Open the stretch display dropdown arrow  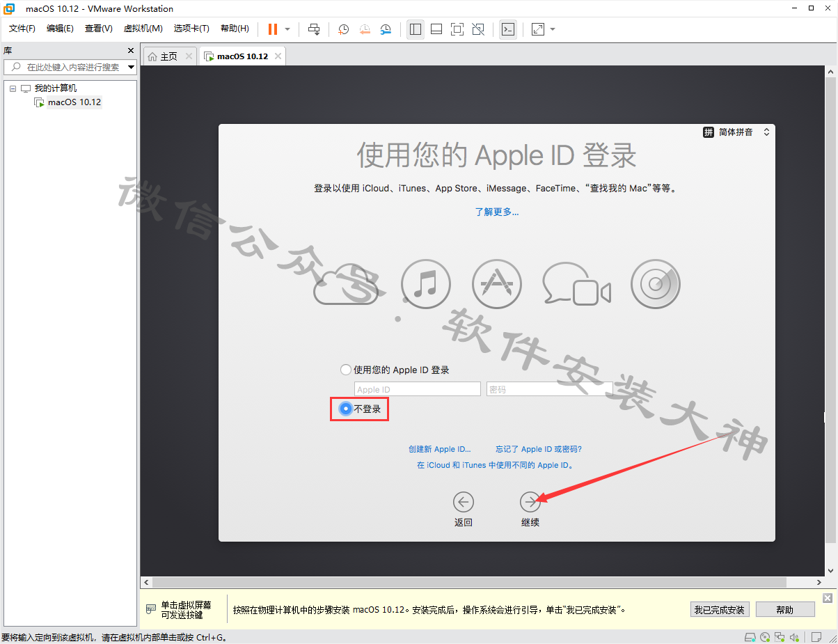pos(553,29)
